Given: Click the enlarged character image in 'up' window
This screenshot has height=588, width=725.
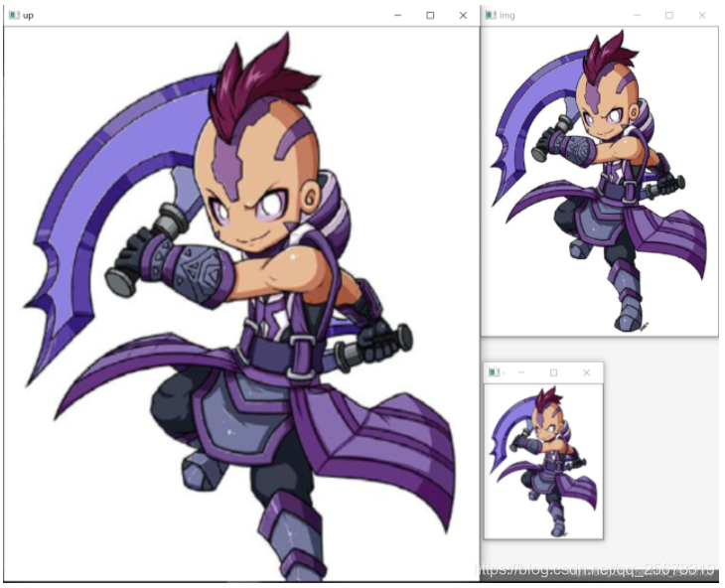Looking at the screenshot, I should coord(241,304).
